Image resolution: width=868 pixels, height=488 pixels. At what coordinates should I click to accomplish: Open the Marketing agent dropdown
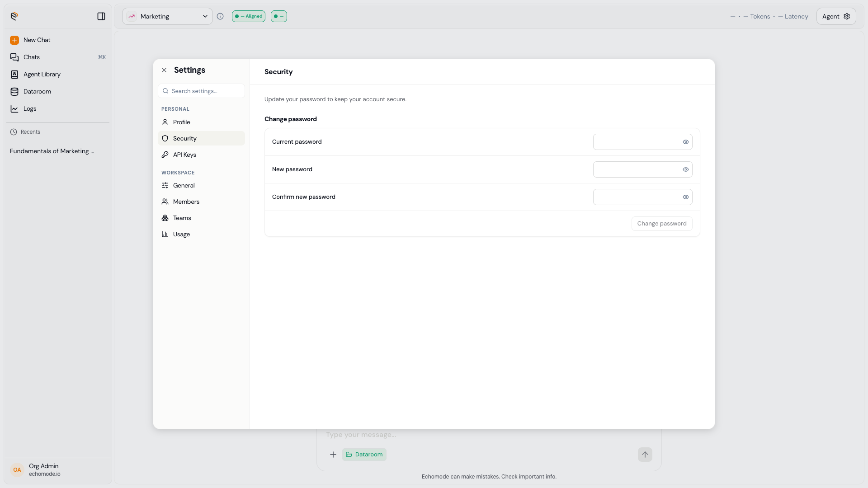click(x=167, y=16)
